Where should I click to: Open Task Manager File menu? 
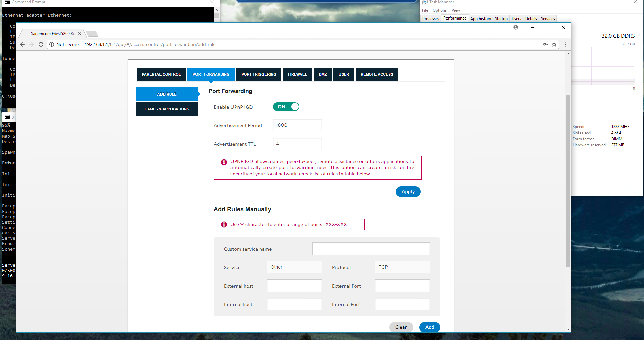tap(425, 10)
